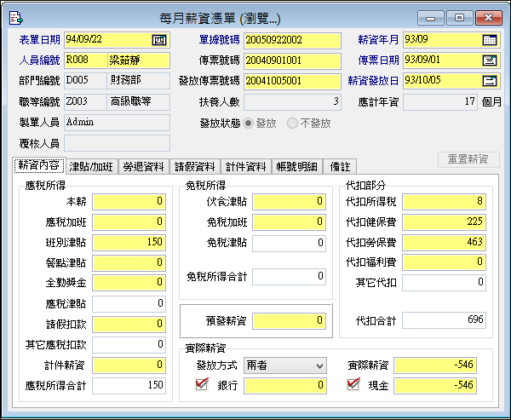Viewport: 511px width, 420px height.
Task: Open the 帳戶明細 tab
Action: coord(300,167)
